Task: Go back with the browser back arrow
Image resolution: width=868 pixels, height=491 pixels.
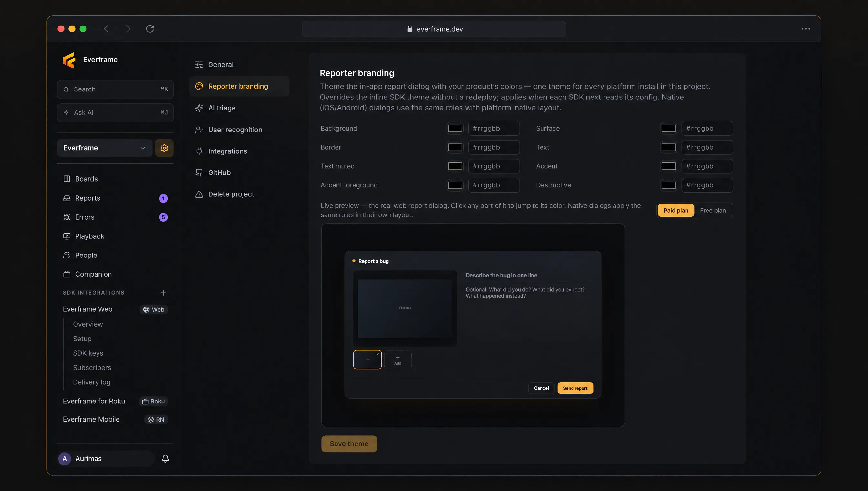Action: 107,29
